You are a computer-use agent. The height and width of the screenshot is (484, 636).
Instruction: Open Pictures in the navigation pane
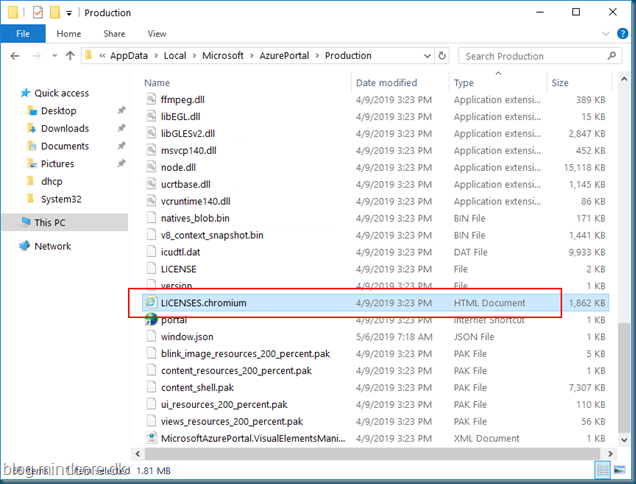57,164
